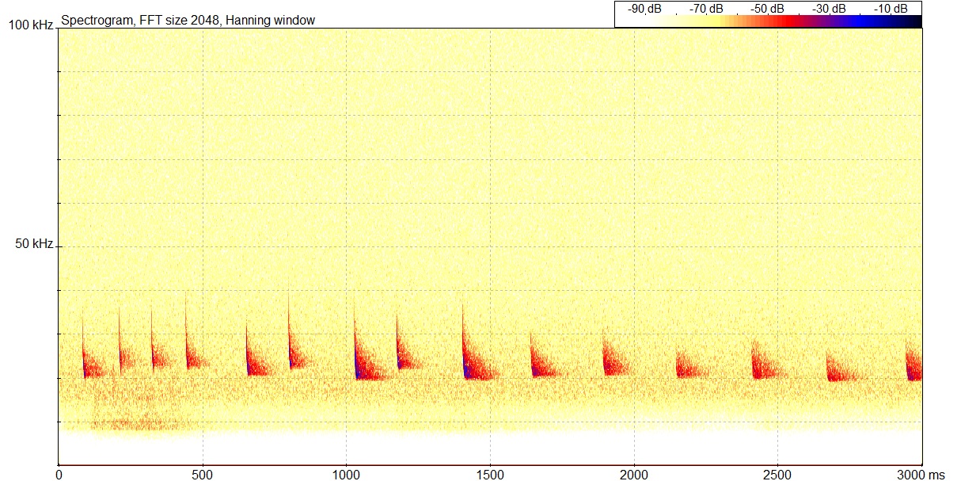Click the -30 dB legend label
The width and height of the screenshot is (980, 481).
pyautogui.click(x=830, y=8)
